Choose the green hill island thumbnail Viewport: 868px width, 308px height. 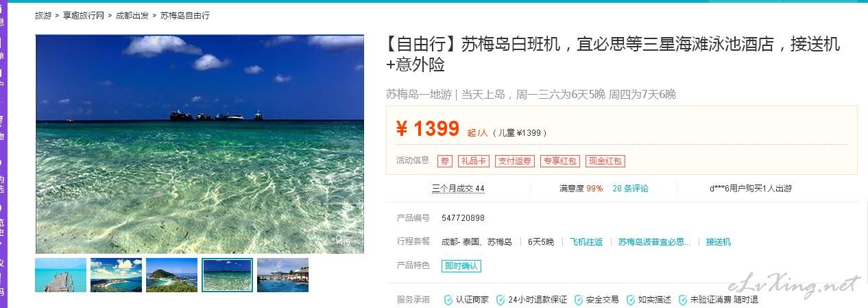pos(171,275)
